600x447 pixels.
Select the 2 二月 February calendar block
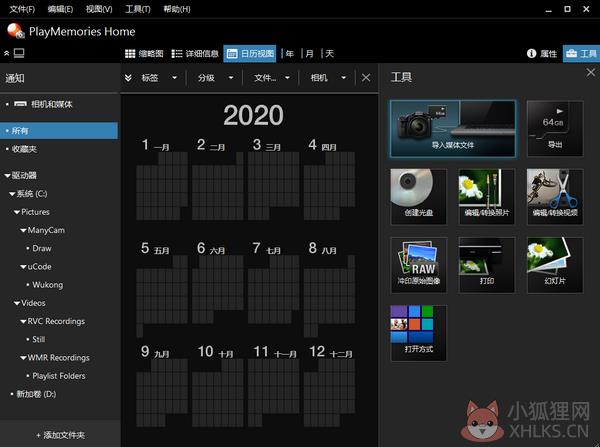pos(218,179)
